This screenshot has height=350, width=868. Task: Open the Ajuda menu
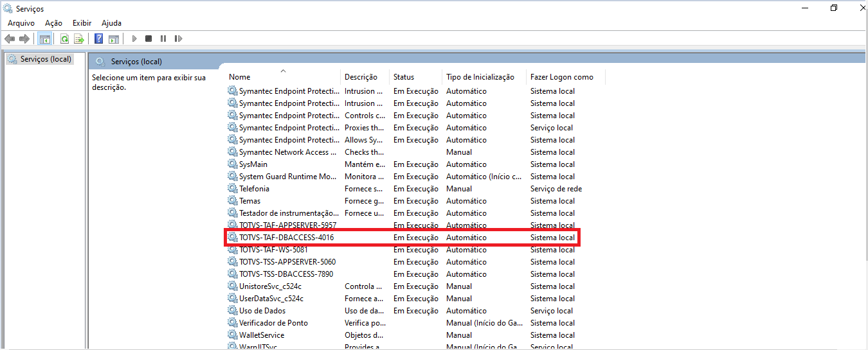(111, 23)
